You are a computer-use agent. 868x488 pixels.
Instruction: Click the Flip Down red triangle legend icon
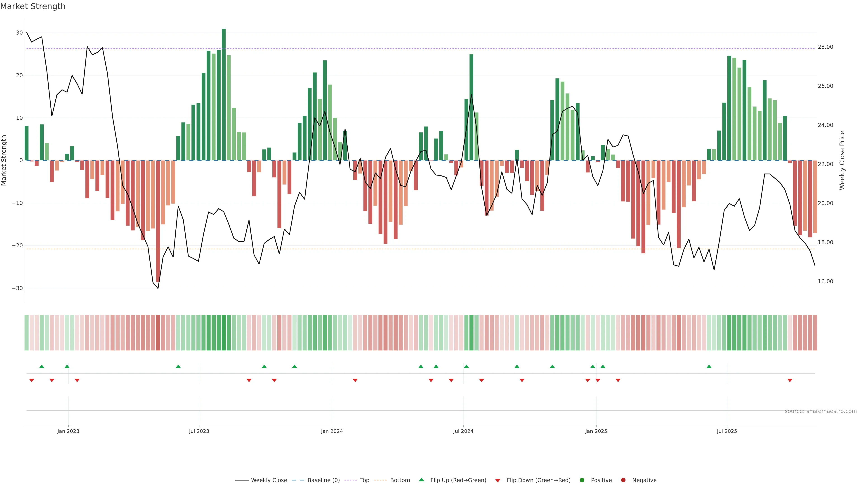pyautogui.click(x=497, y=481)
